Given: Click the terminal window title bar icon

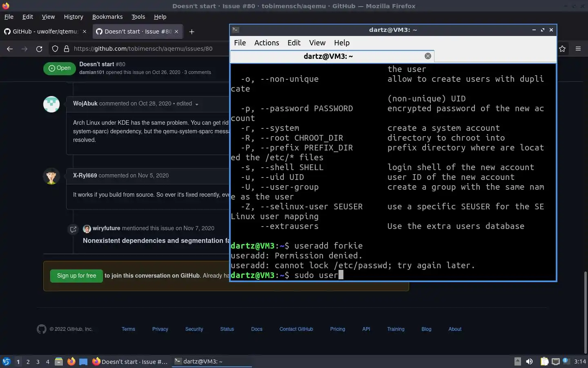Looking at the screenshot, I should [x=235, y=29].
